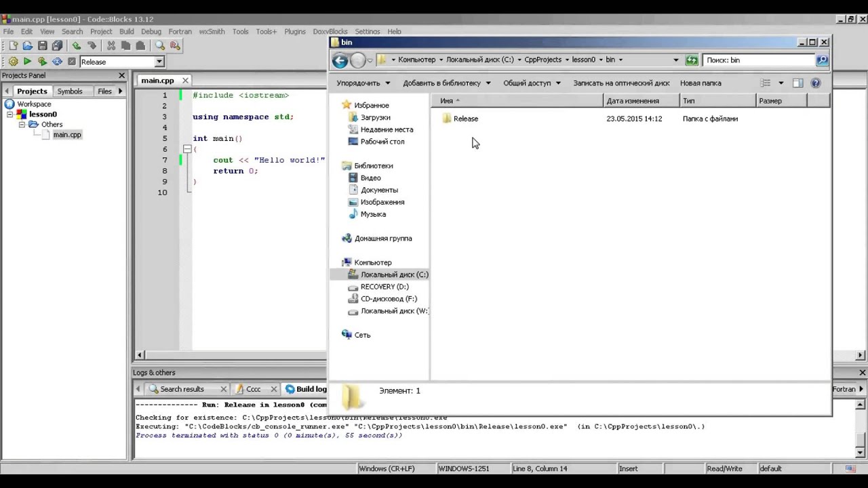Switch to the Symbols tab
Viewport: 868px width, 488px height.
[x=70, y=91]
